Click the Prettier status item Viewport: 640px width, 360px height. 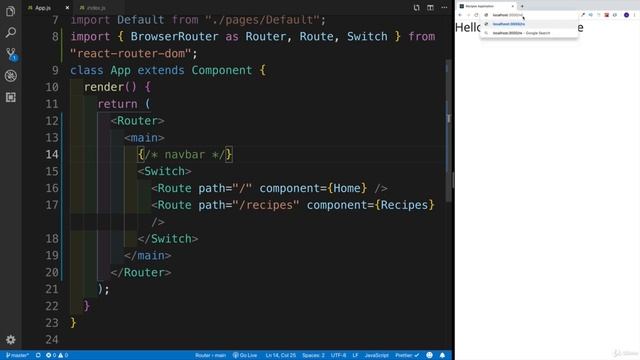(x=407, y=355)
